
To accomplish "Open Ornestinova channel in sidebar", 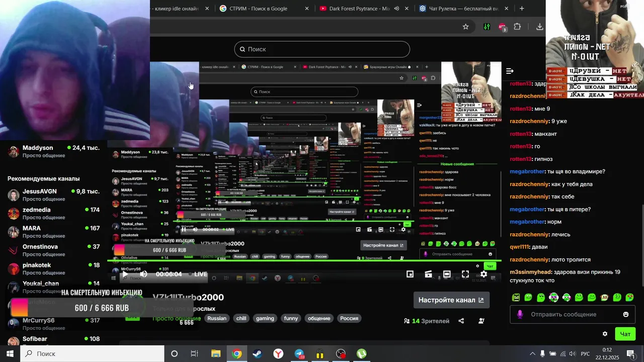I will [53, 250].
